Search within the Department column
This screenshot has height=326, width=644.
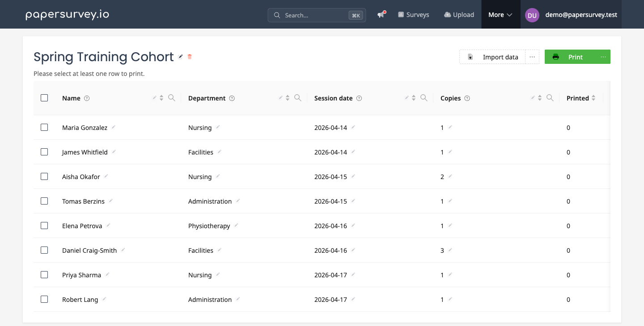pos(298,98)
